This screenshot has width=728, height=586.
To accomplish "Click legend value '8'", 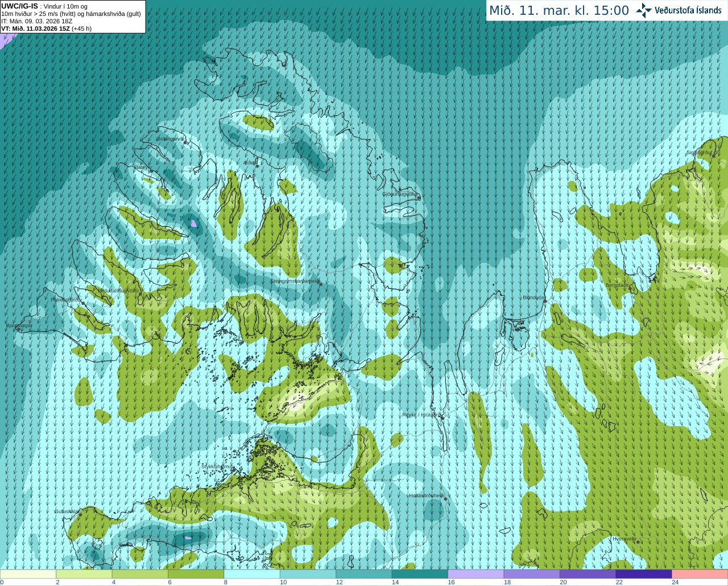I will point(226,582).
